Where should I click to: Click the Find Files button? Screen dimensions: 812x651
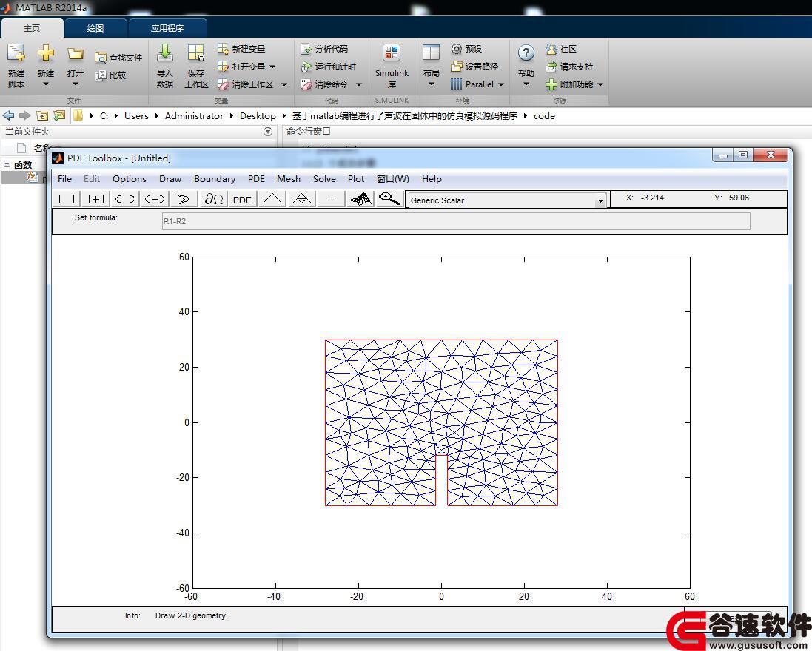[118, 58]
